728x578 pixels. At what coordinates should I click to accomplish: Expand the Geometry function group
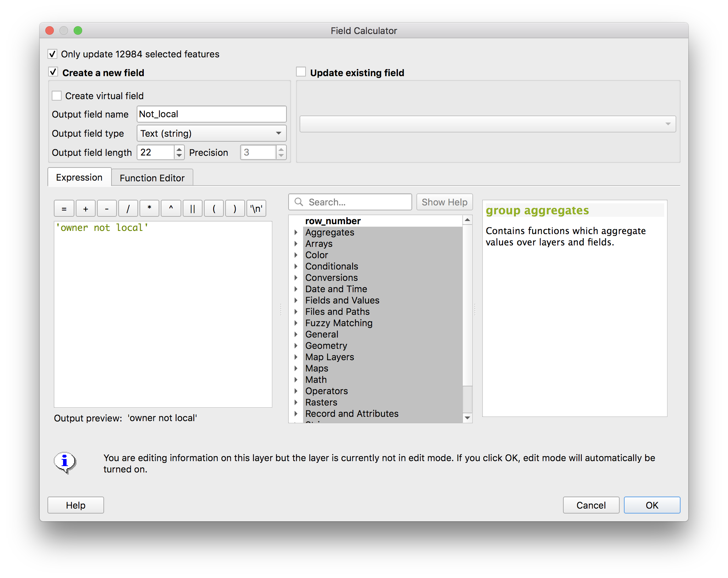coord(296,346)
